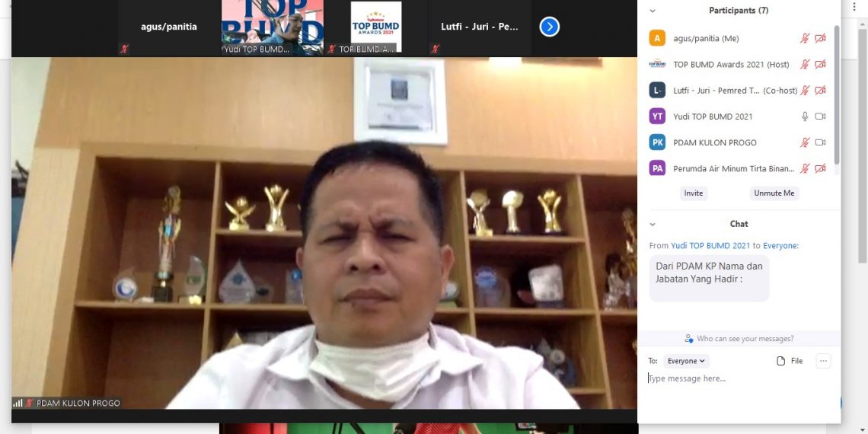Open 'Who can see your messages?' info
Viewport: 868px width, 434px height.
tap(739, 338)
